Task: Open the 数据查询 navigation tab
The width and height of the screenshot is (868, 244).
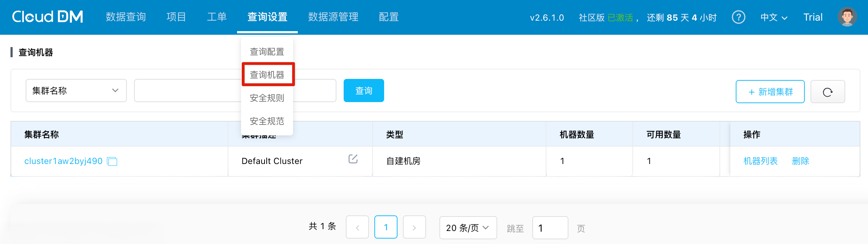Action: coord(126,17)
